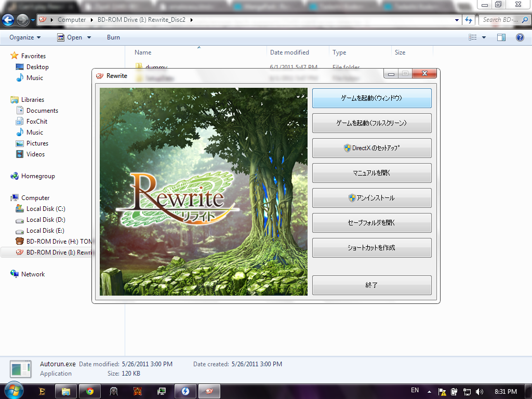Image resolution: width=532 pixels, height=399 pixels.
Task: Click Windows Explorer folder taskbar icon
Action: tap(66, 391)
